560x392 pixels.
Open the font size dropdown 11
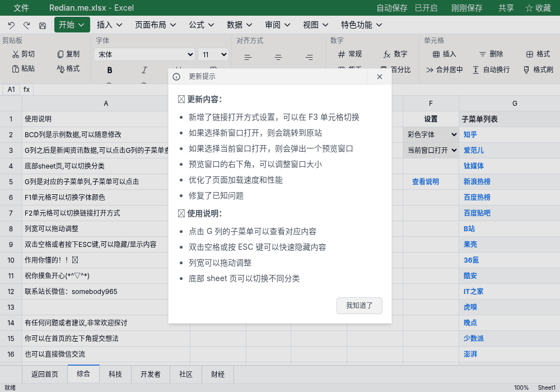[x=213, y=55]
